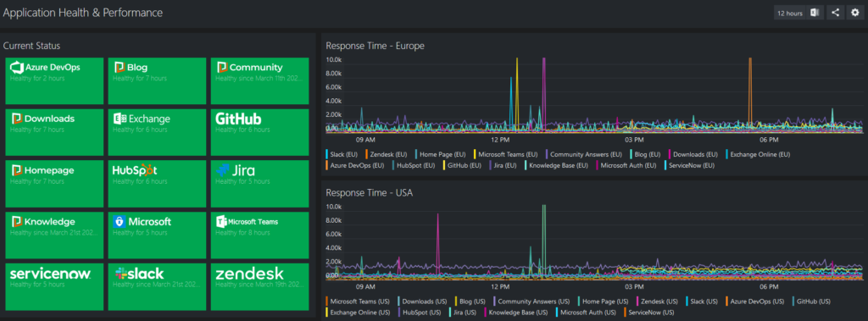This screenshot has height=321, width=868.
Task: Toggle Exchange Online (US) legend series
Action: tap(359, 313)
